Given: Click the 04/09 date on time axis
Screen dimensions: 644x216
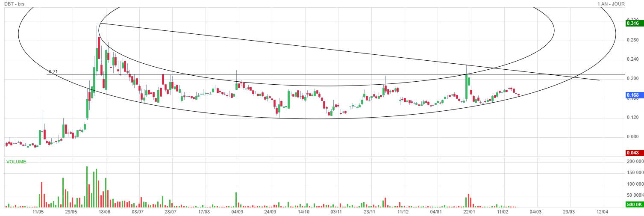Looking at the screenshot, I should click(237, 212).
